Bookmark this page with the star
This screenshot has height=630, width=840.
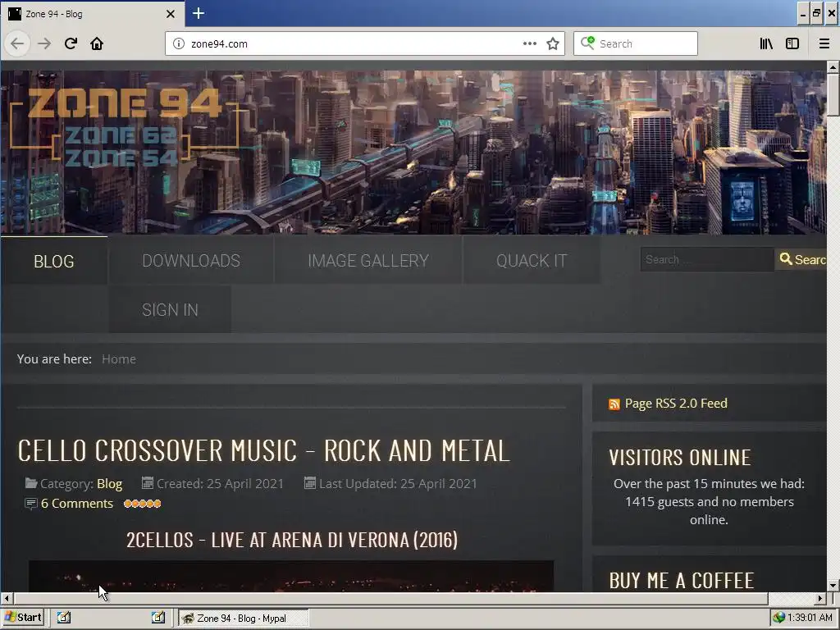[x=553, y=43]
